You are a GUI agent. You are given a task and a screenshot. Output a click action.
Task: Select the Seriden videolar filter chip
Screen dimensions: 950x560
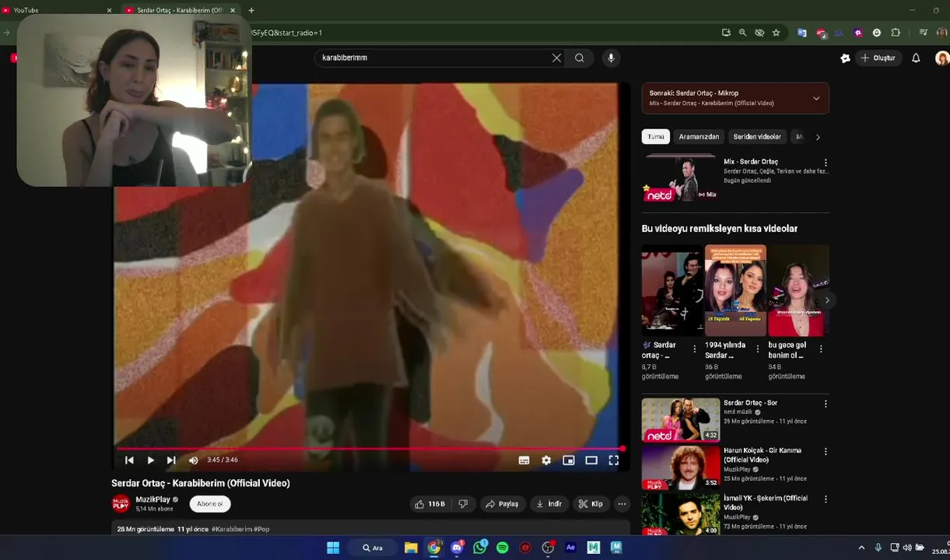click(x=757, y=137)
